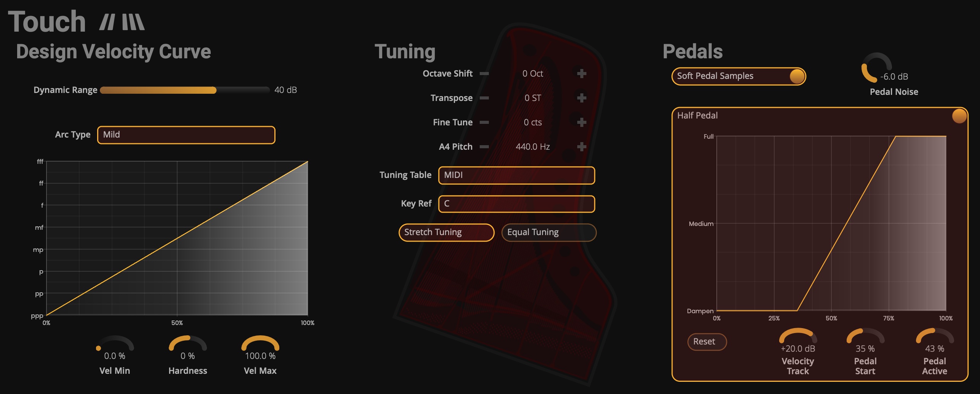Click the Full label on pedal graph
Screen dimensions: 980x394
709,136
